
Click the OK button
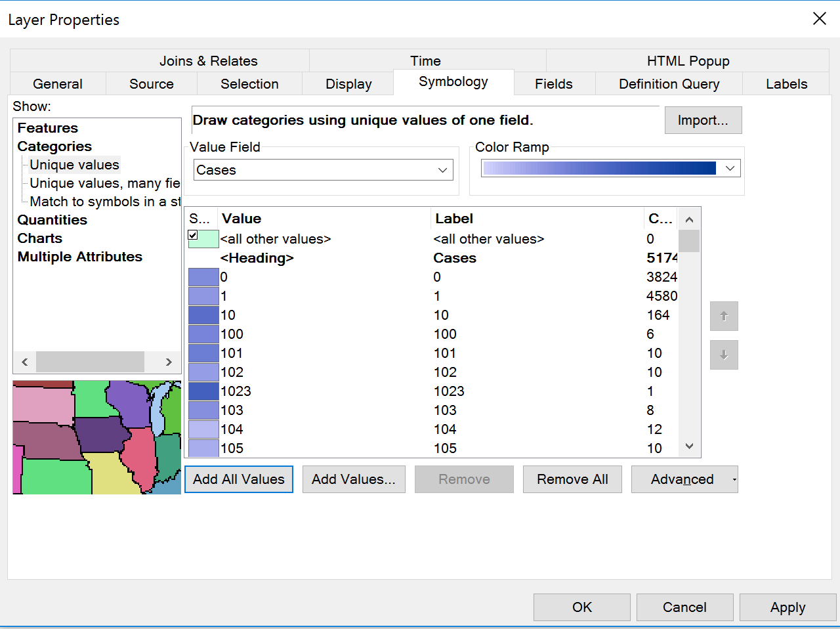(582, 607)
